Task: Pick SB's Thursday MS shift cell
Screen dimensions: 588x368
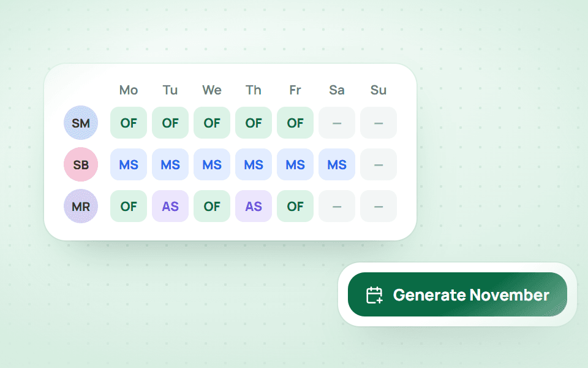Action: pos(254,164)
